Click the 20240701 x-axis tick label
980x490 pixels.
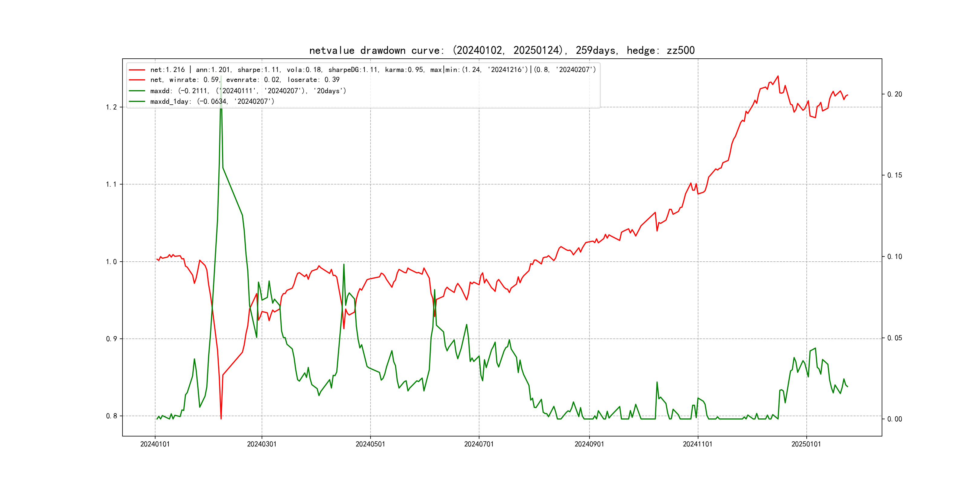click(479, 444)
